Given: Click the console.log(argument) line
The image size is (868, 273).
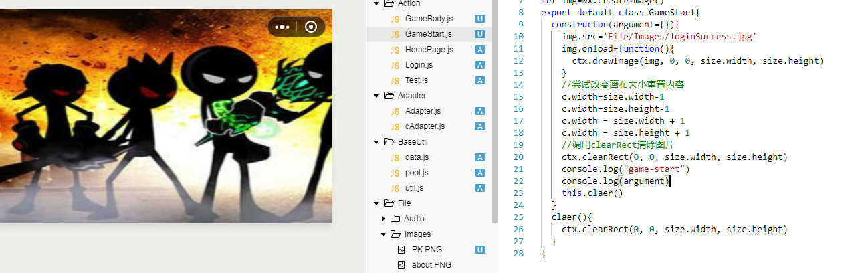Looking at the screenshot, I should click(x=615, y=181).
